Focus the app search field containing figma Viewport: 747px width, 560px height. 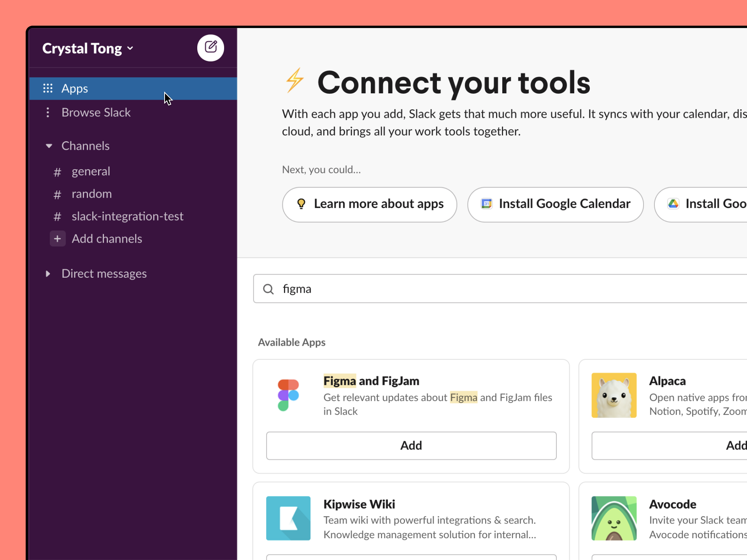[500, 289]
